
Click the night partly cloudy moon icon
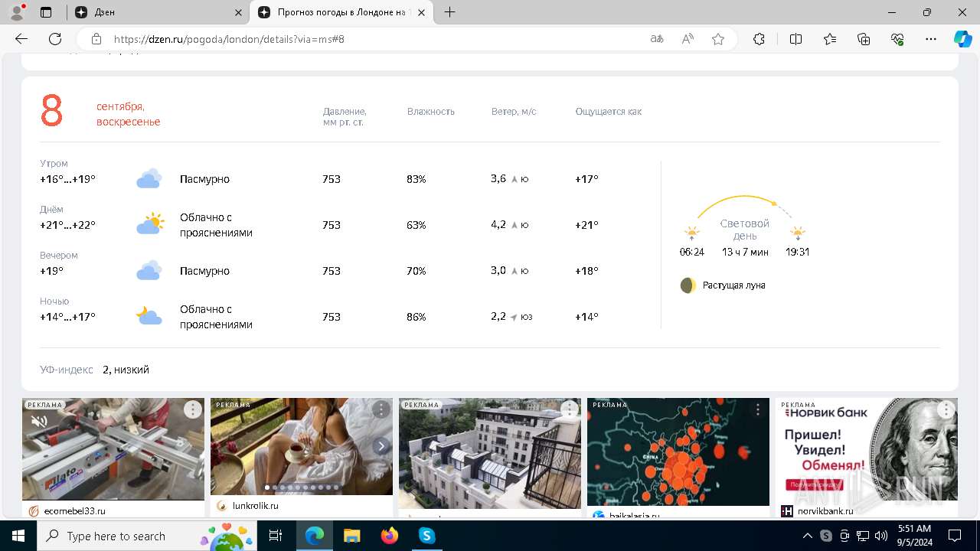149,315
